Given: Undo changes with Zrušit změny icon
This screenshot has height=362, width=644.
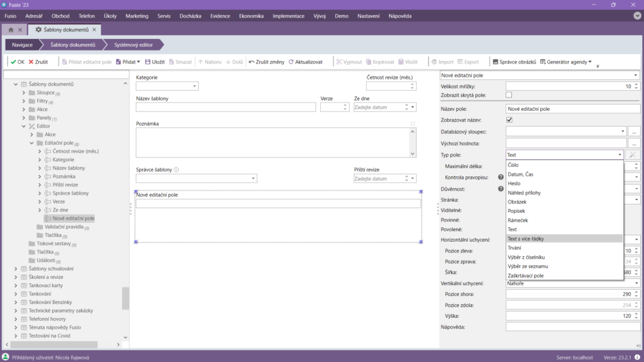Looking at the screenshot, I should (x=252, y=62).
